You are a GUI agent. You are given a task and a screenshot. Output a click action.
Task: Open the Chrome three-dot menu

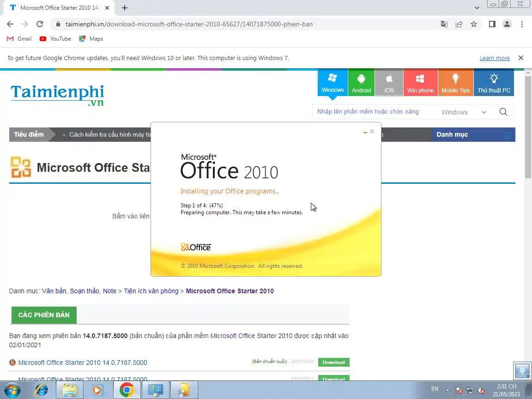(522, 24)
